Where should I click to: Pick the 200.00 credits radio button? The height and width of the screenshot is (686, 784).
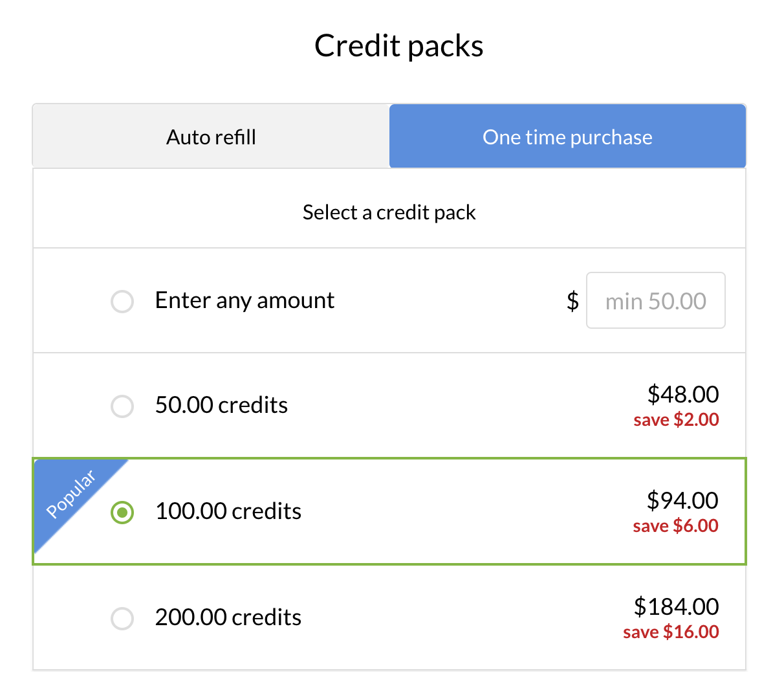pyautogui.click(x=122, y=618)
